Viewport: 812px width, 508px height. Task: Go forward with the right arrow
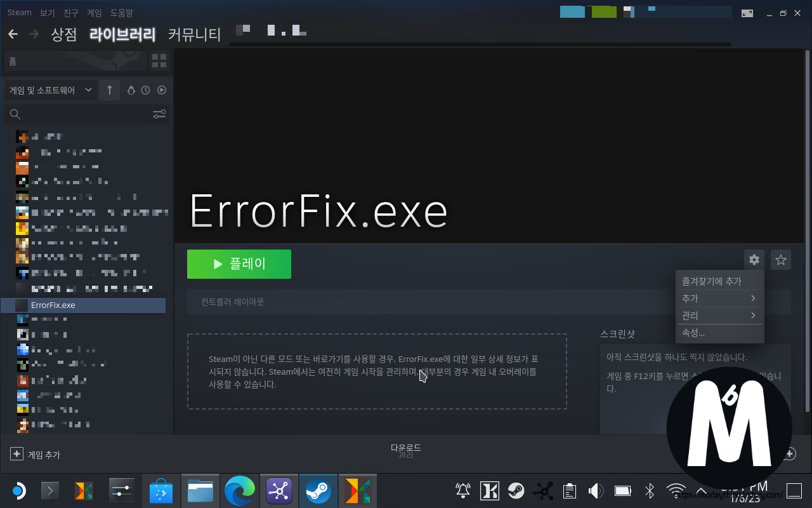pos(34,34)
